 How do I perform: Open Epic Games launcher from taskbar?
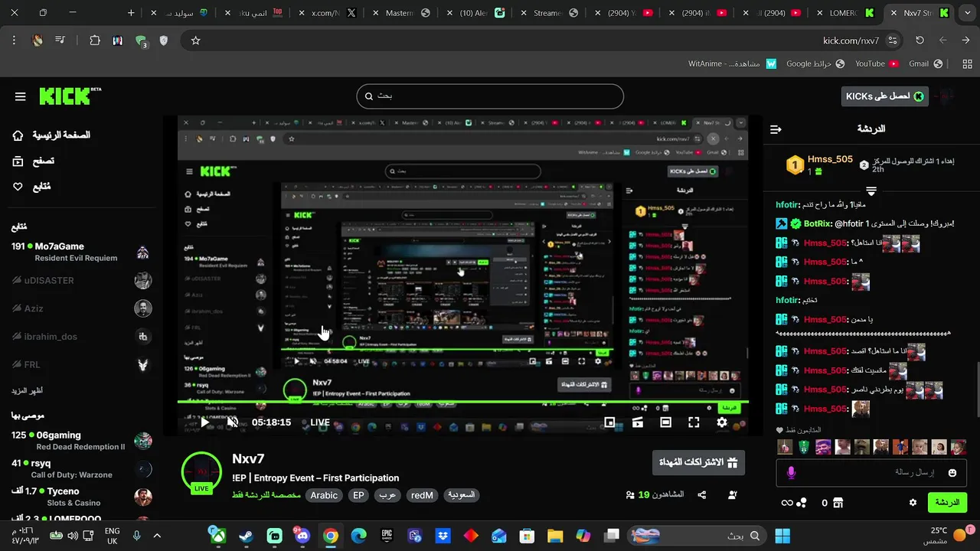[387, 536]
